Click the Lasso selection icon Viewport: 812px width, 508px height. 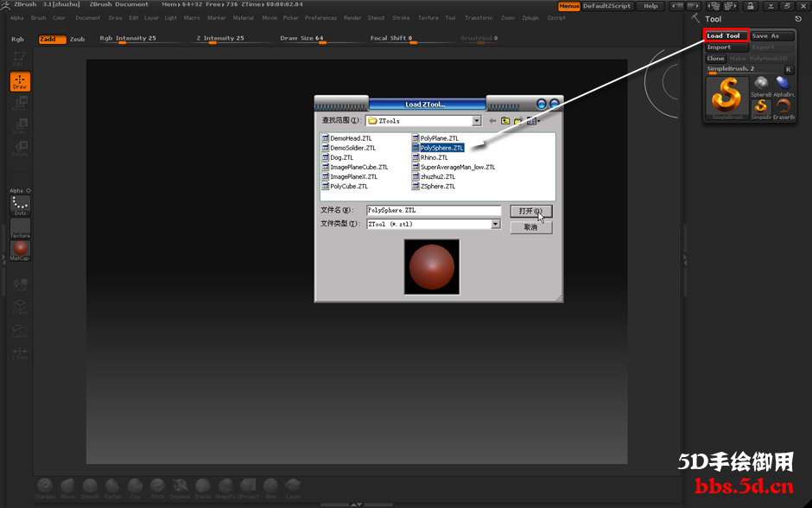(20, 330)
